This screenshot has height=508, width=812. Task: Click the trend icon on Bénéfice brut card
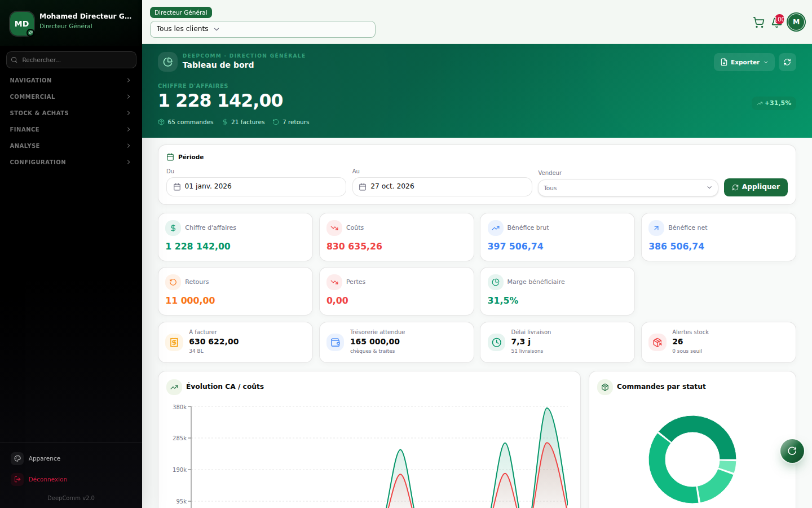pyautogui.click(x=496, y=228)
